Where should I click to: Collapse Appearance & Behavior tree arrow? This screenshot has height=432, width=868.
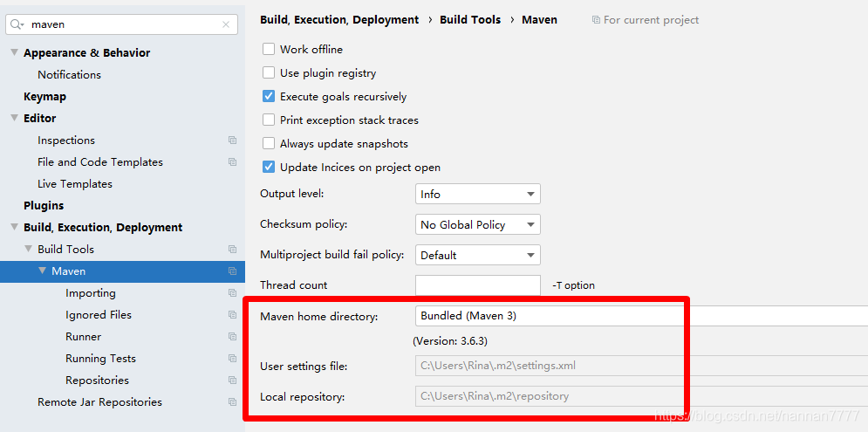tap(14, 52)
